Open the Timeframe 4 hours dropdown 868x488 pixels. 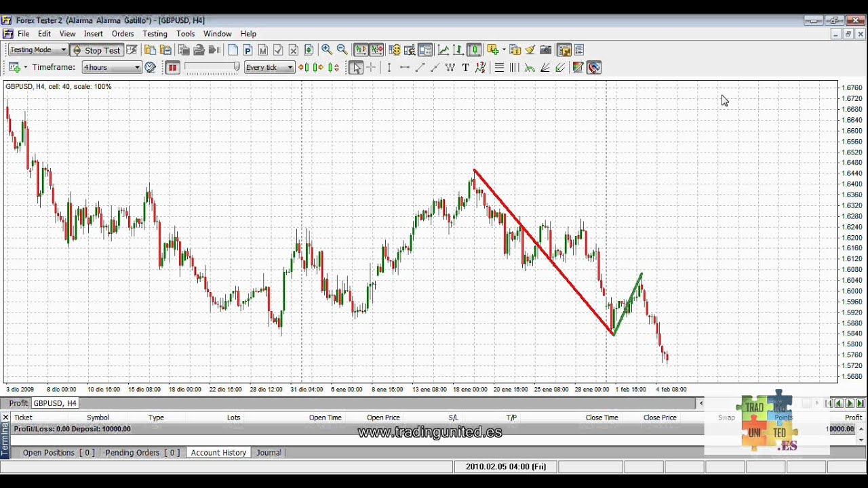click(x=112, y=67)
